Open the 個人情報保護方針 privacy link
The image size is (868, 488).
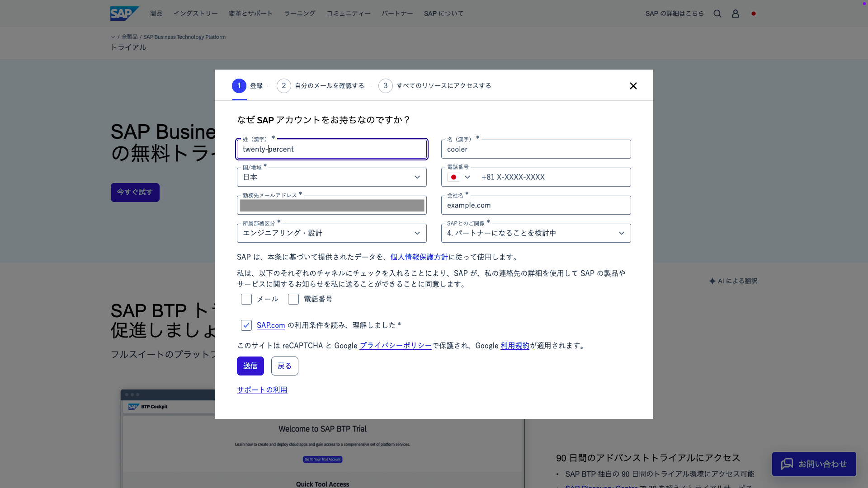pyautogui.click(x=419, y=257)
